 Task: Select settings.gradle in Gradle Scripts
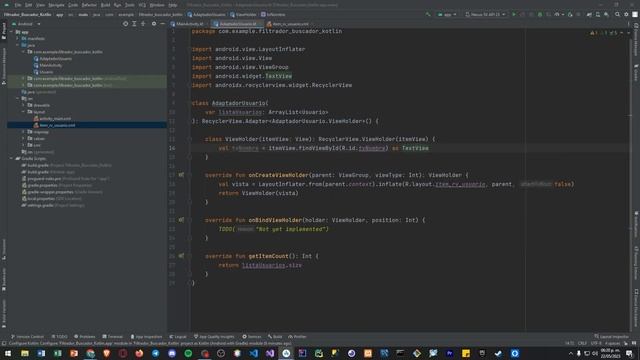(x=40, y=205)
